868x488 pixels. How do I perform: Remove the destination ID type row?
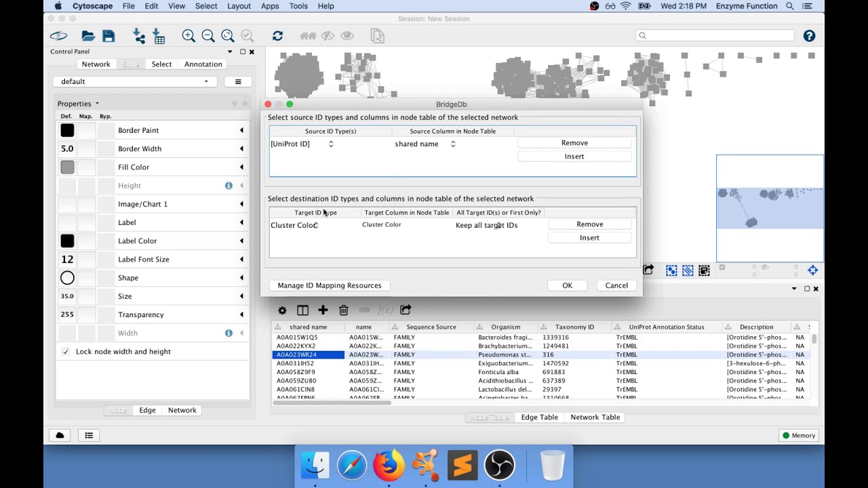pos(589,224)
